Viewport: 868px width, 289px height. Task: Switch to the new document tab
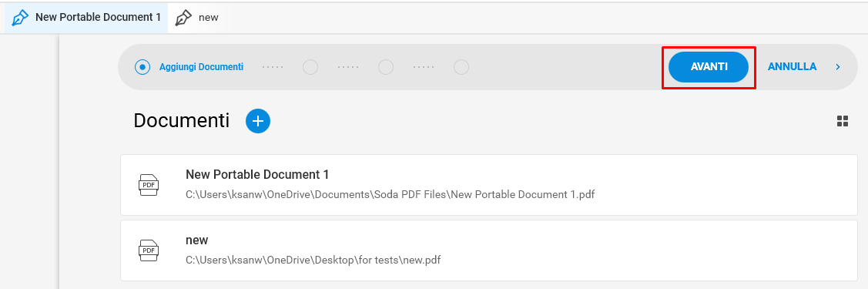[x=198, y=17]
